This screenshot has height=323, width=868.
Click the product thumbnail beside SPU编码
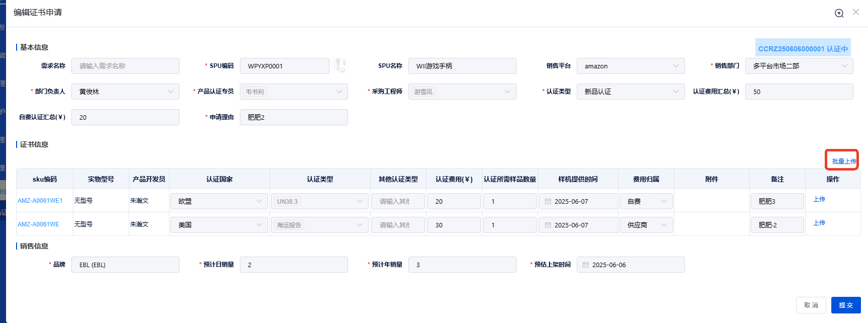340,65
